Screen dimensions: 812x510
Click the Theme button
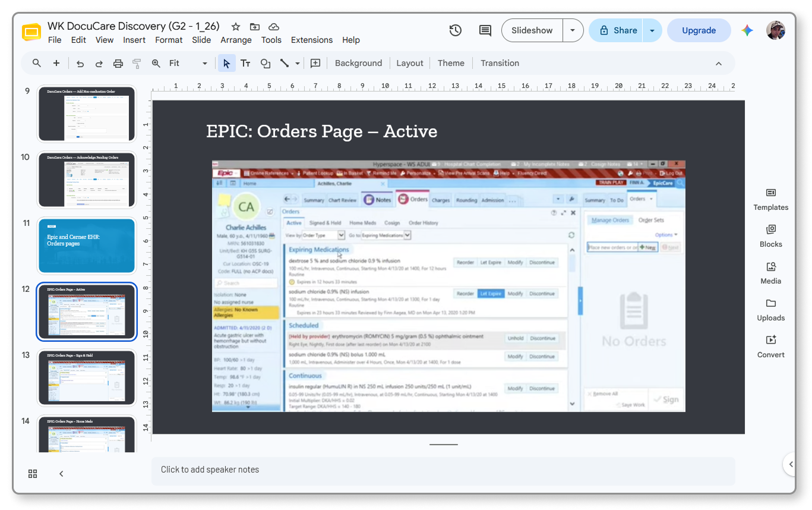coord(451,63)
